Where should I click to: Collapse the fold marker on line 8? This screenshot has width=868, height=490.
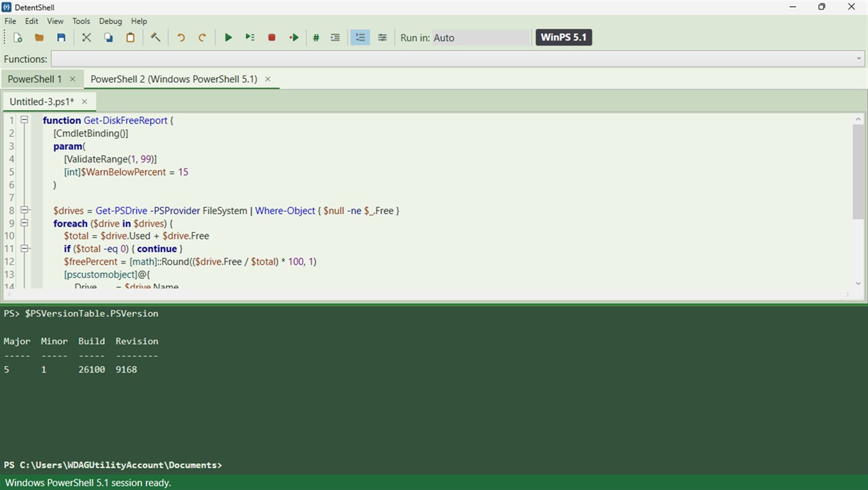24,210
